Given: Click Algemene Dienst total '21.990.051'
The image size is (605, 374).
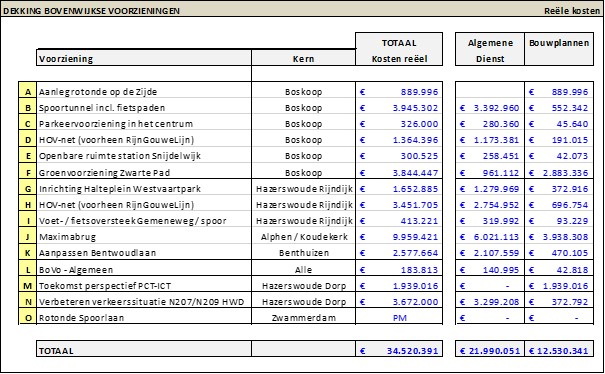Looking at the screenshot, I should click(x=494, y=351).
